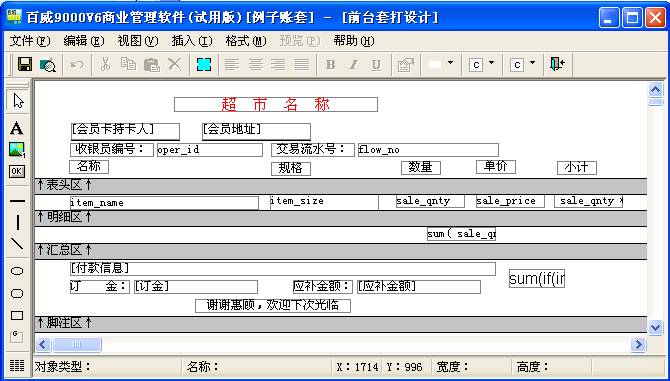The width and height of the screenshot is (670, 381).
Task: Click the Undo arrow icon
Action: point(77,65)
